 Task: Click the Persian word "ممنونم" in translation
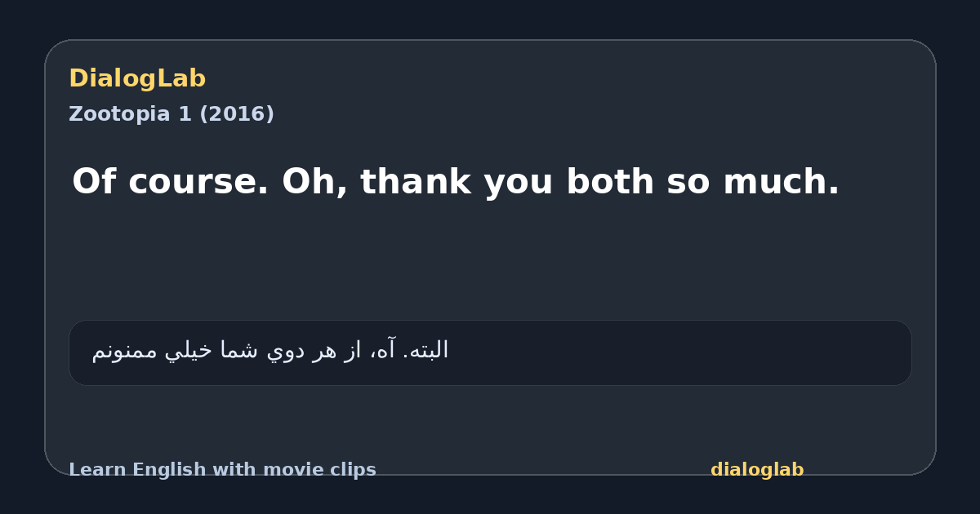(127, 351)
